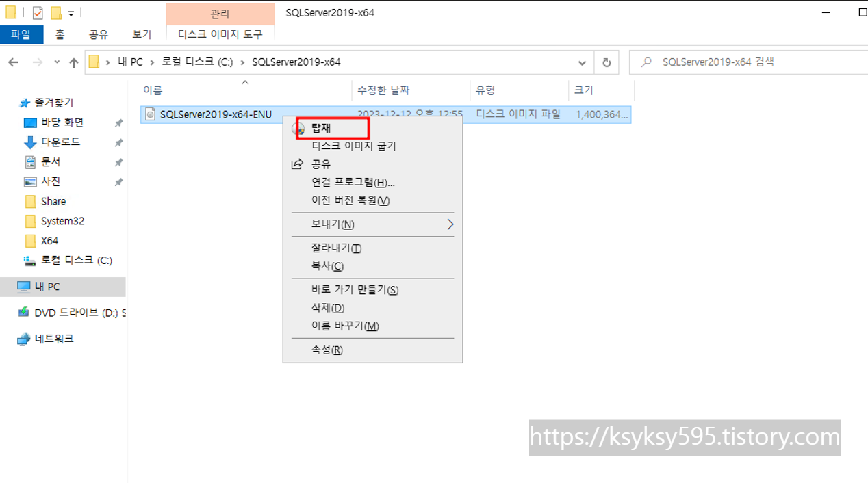Click 로컬 디스크 (C:) breadcrumb segment

[x=197, y=62]
